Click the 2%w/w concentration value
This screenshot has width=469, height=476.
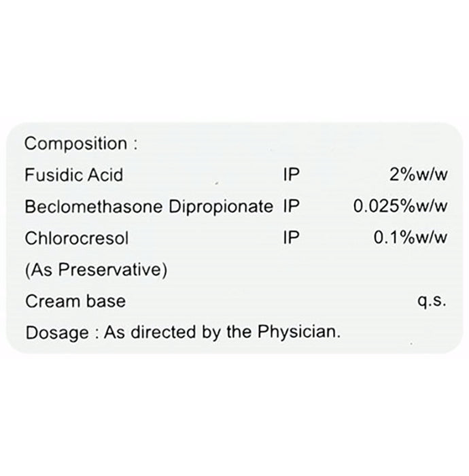point(418,175)
